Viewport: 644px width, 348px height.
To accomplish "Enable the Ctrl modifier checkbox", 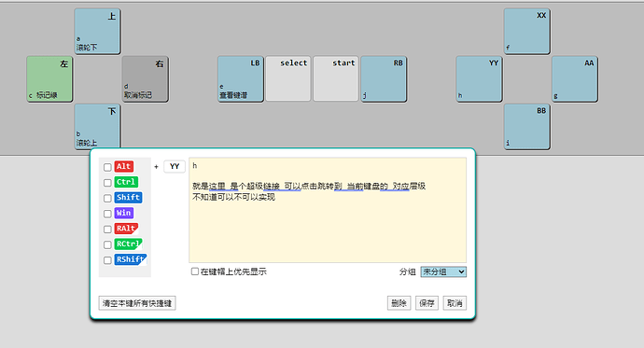I will coord(107,183).
